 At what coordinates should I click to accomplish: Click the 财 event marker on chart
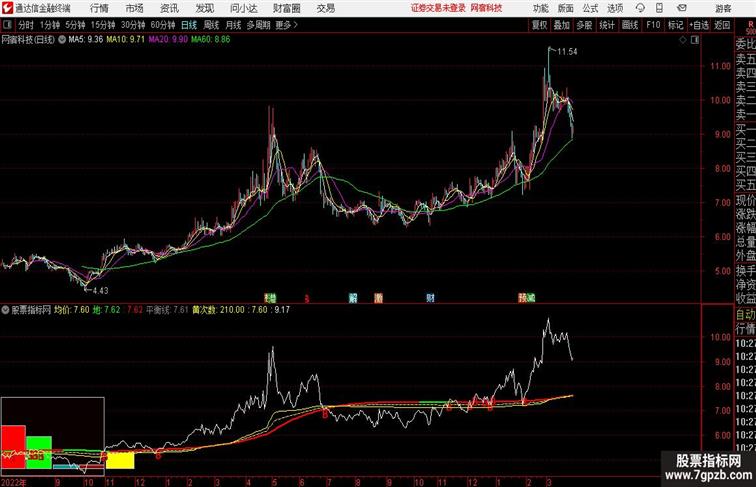coord(430,298)
